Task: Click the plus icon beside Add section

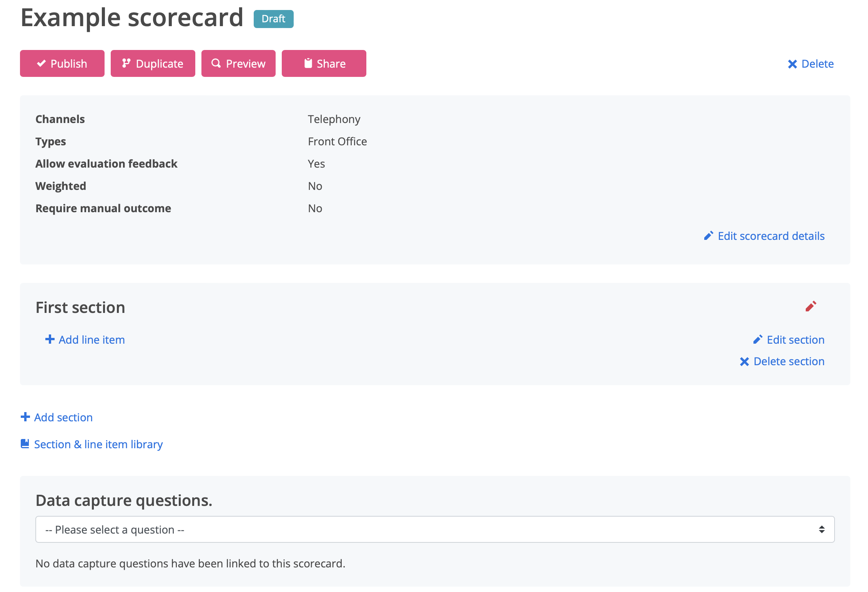Action: point(25,417)
